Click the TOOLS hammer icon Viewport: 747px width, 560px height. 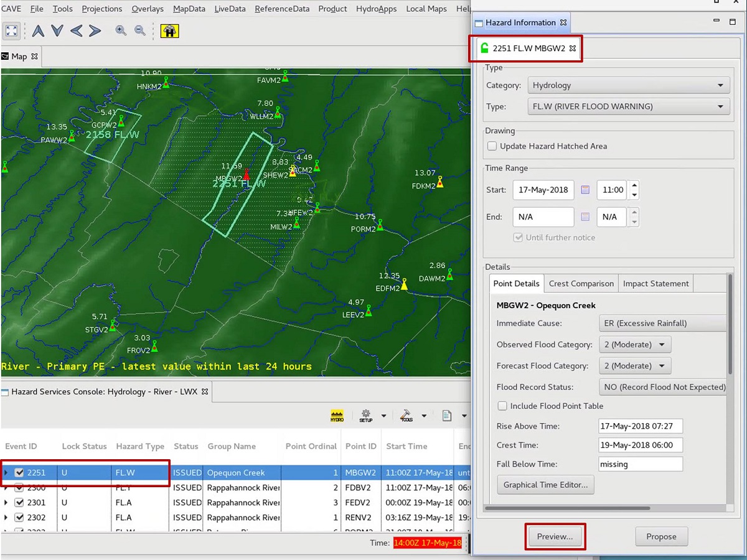click(406, 416)
